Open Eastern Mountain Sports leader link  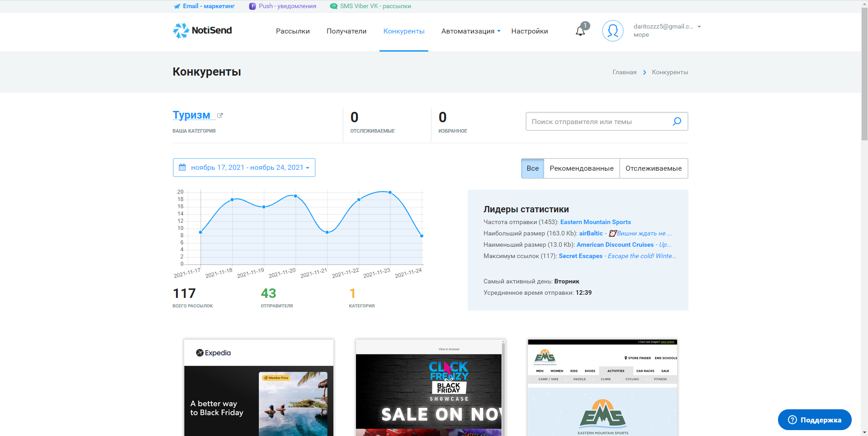tap(595, 222)
